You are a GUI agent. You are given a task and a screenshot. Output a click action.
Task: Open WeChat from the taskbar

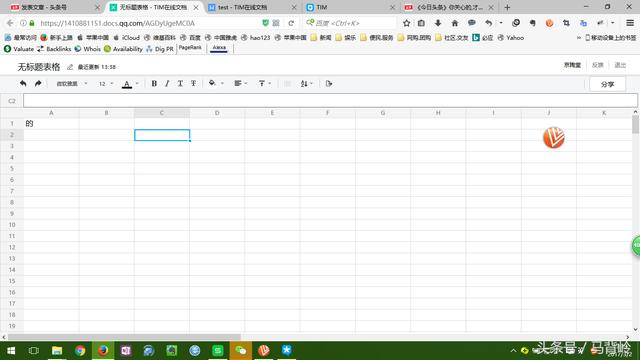click(241, 351)
